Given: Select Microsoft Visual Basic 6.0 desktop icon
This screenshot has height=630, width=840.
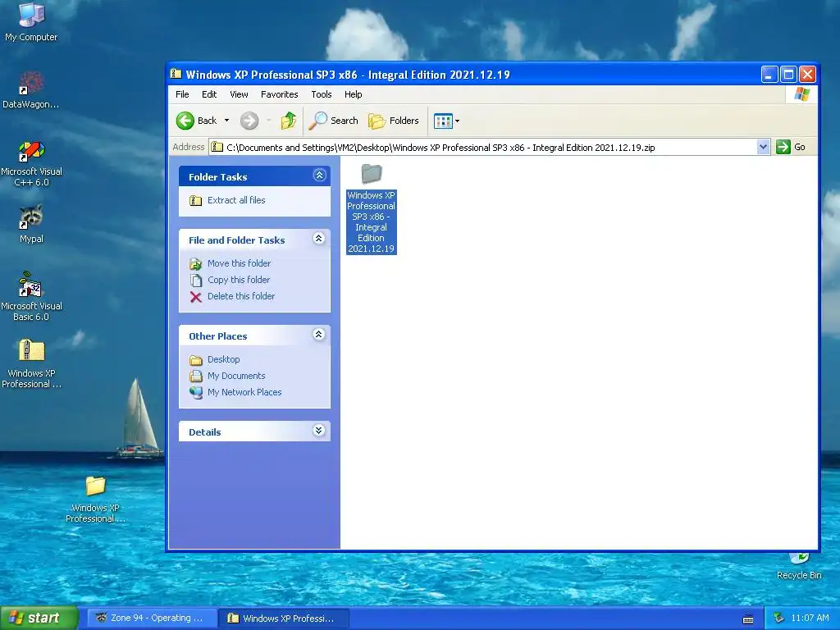Looking at the screenshot, I should [32, 296].
